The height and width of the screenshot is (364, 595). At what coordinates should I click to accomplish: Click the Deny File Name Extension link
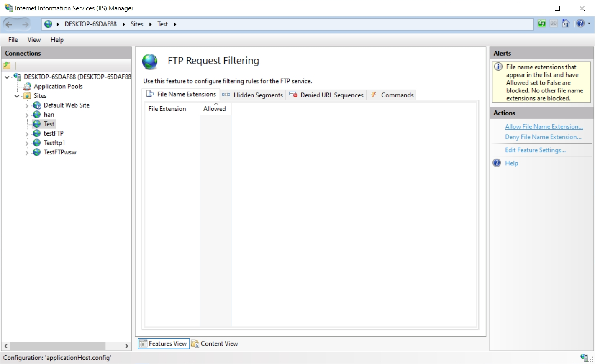(543, 137)
